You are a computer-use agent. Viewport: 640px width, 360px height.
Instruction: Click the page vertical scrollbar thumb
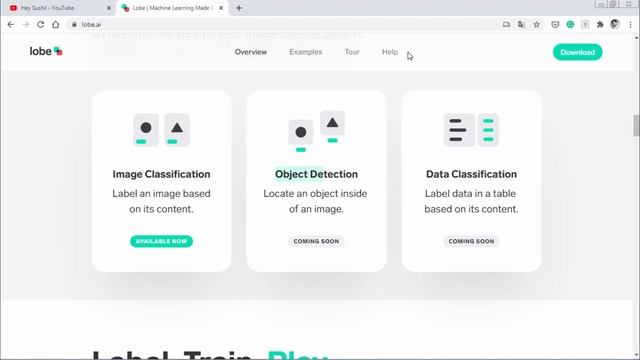click(636, 125)
